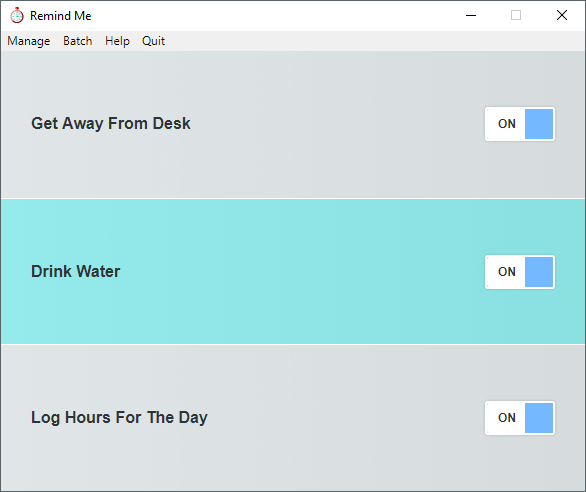Open the Help menu
The image size is (586, 492).
pyautogui.click(x=117, y=41)
